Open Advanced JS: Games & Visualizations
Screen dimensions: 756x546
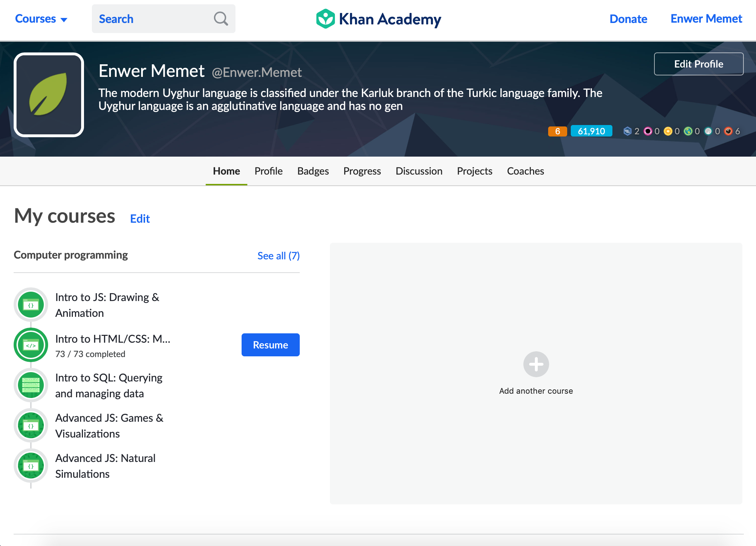click(109, 426)
